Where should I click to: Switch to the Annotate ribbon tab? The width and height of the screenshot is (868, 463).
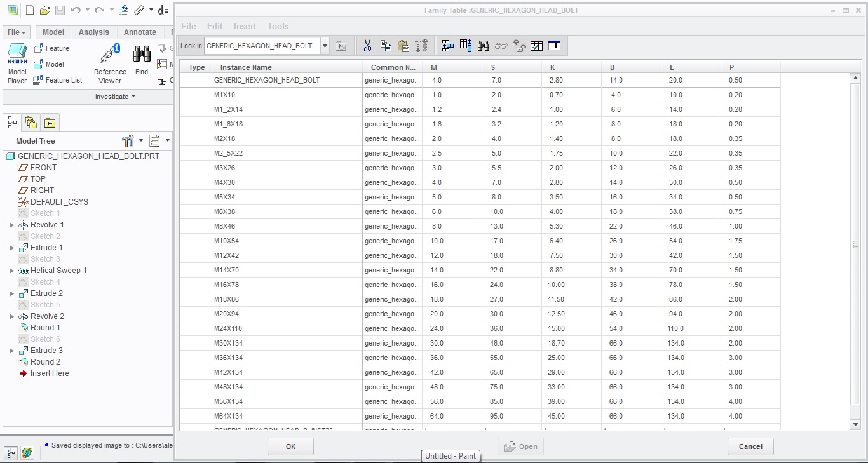tap(140, 32)
